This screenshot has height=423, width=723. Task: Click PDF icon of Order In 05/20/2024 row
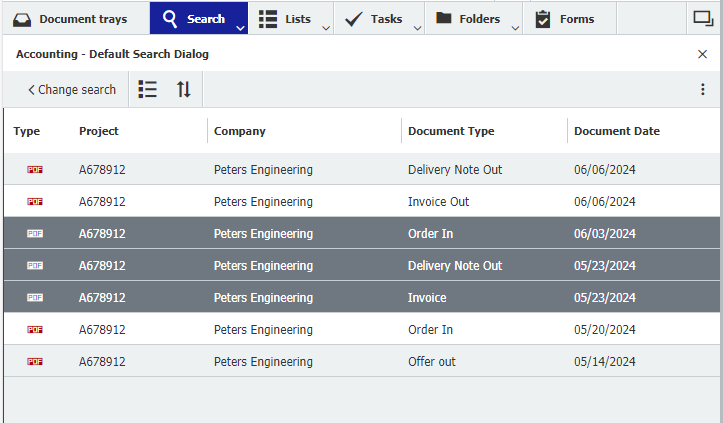(x=35, y=330)
